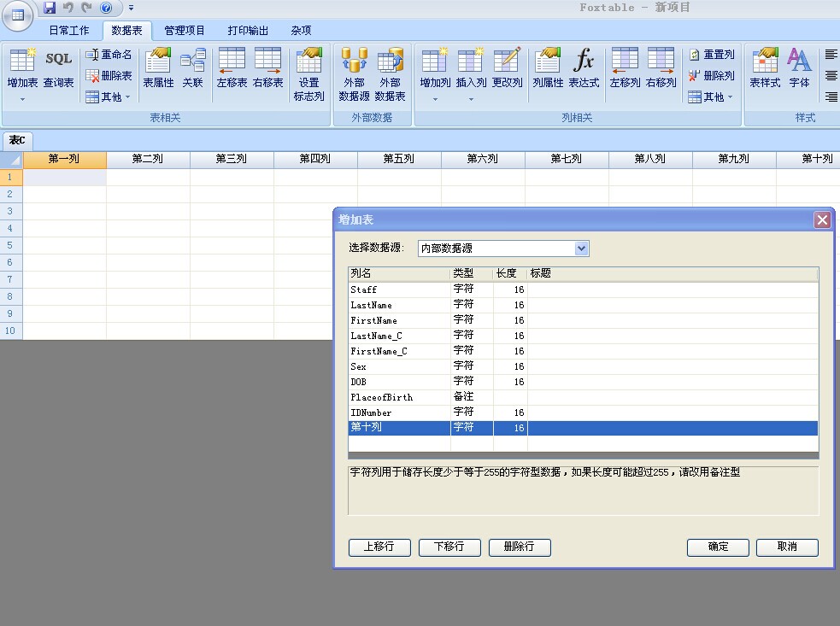Select the 表C table tab
Viewport: 840px width, 626px height.
(x=18, y=140)
